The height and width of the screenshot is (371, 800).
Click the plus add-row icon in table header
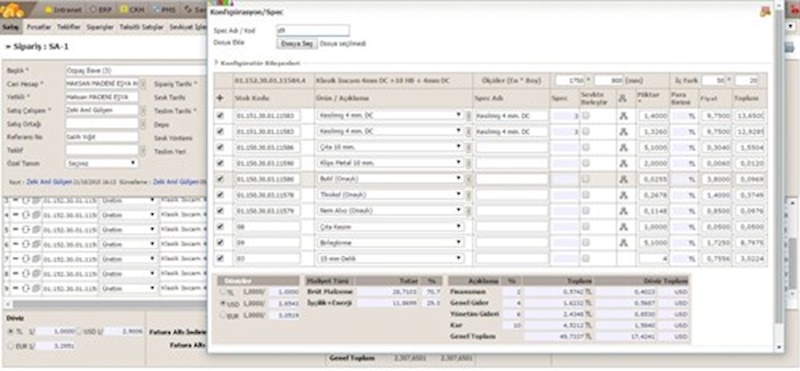point(220,98)
